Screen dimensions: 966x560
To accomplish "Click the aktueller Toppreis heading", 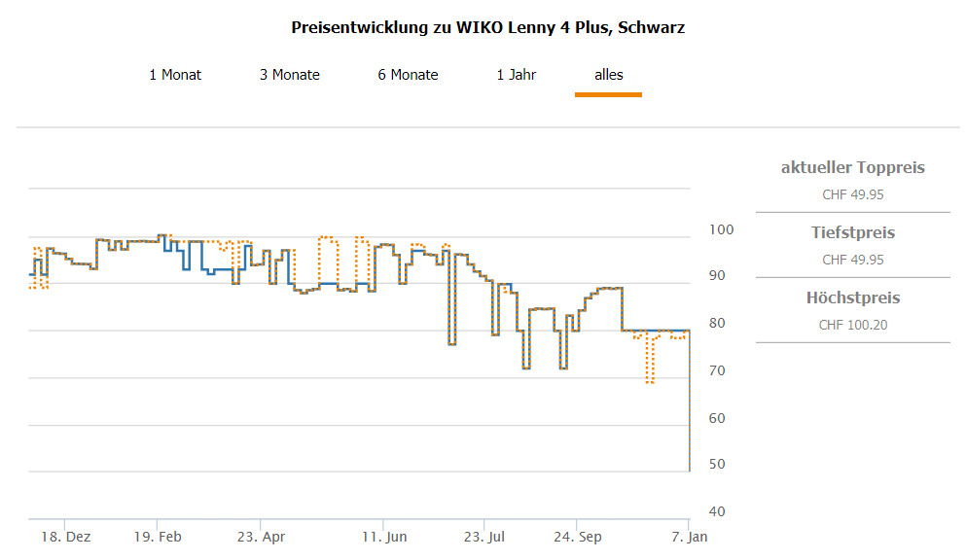I will coord(852,168).
